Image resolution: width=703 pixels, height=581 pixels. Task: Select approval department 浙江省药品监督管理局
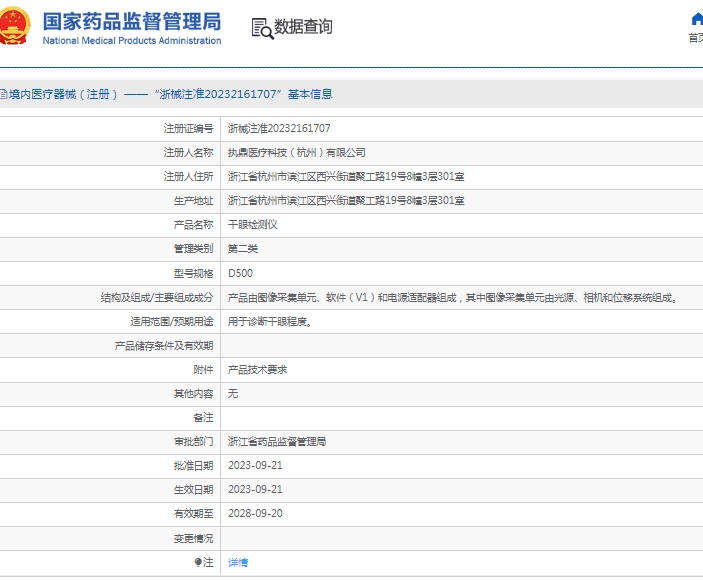tap(277, 442)
